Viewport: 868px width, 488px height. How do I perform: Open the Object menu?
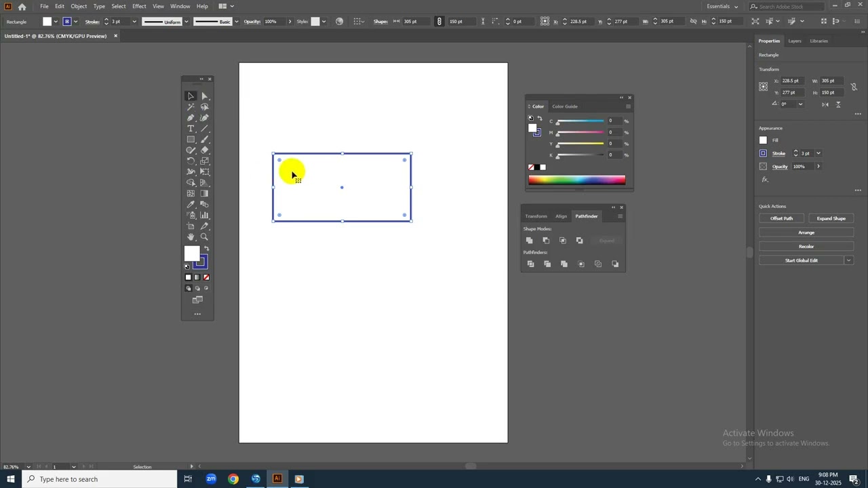[79, 6]
